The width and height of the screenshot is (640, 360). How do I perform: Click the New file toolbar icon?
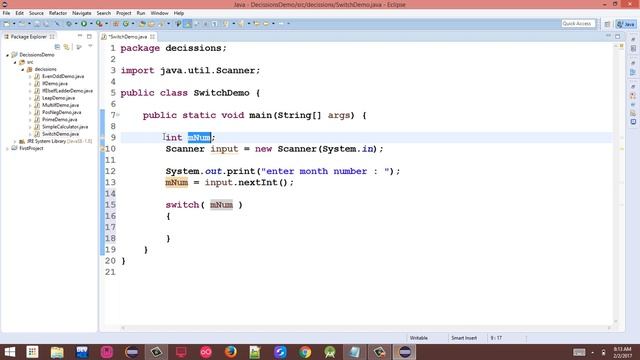(7, 24)
